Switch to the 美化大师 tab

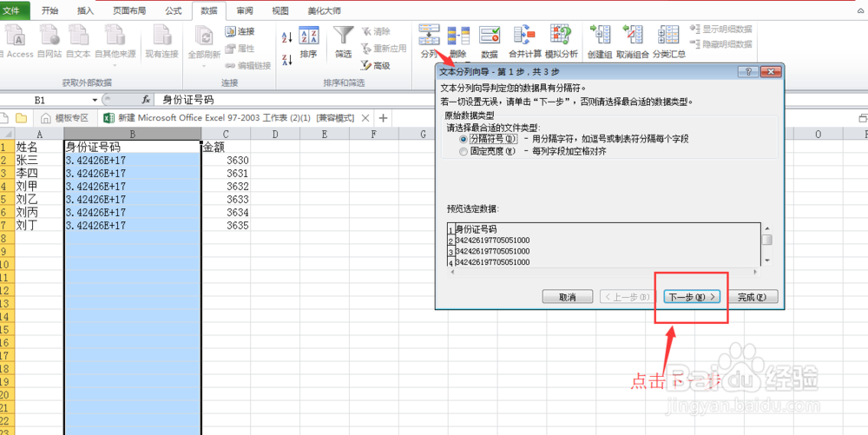(325, 10)
